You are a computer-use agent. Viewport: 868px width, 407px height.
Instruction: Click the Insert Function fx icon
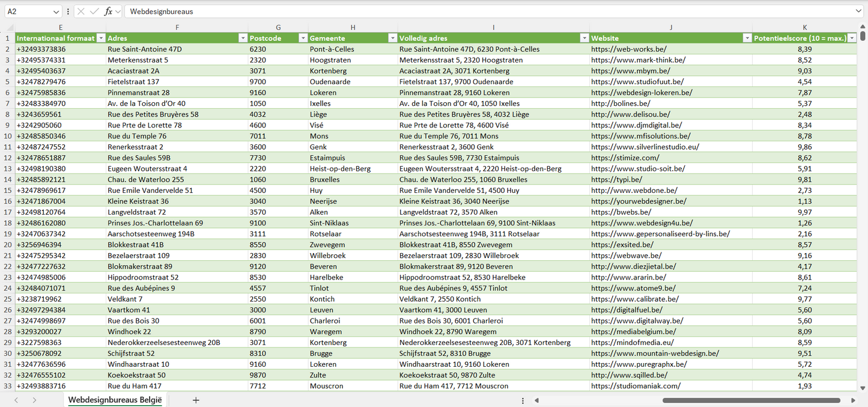click(x=108, y=11)
